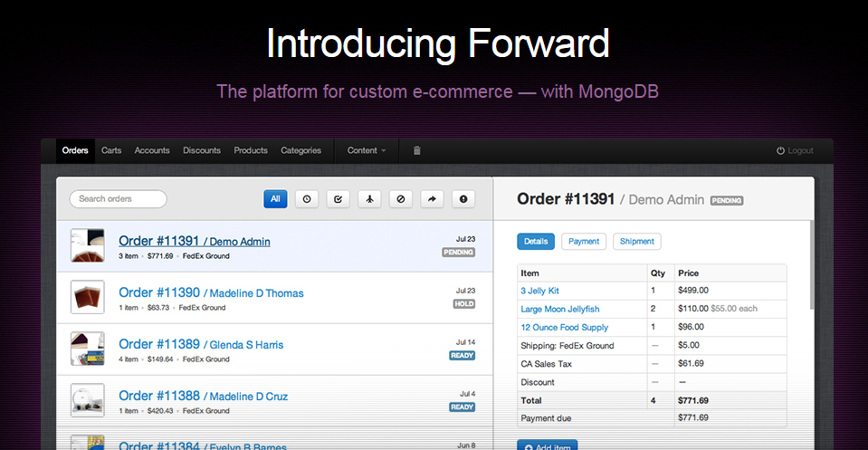Go to Discounts section

tap(202, 150)
